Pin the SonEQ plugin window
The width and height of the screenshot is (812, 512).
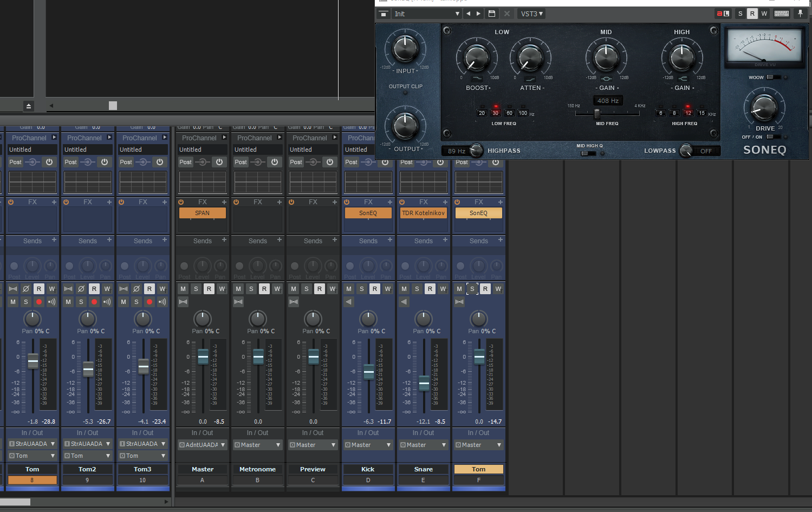pyautogui.click(x=800, y=14)
